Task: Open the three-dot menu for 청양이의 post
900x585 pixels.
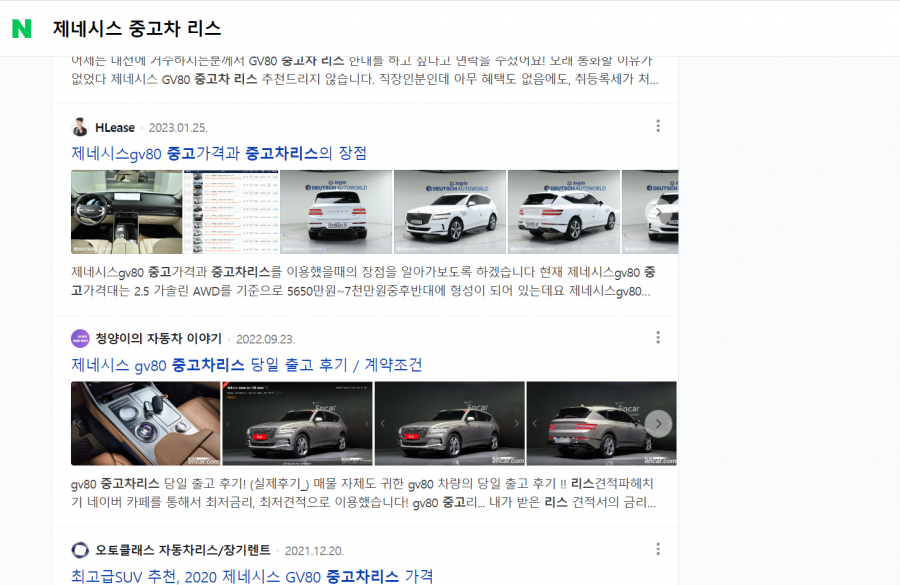Action: tap(658, 338)
